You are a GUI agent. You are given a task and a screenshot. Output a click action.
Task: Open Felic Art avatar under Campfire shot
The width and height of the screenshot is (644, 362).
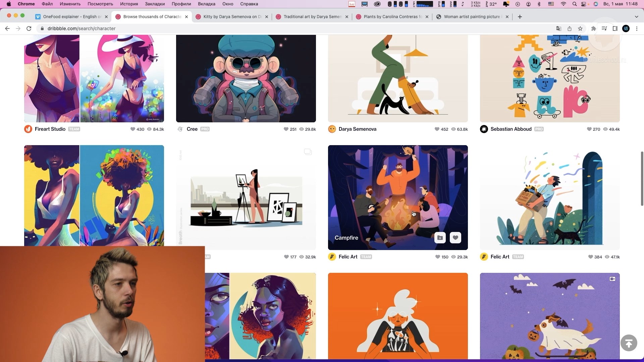pyautogui.click(x=332, y=257)
